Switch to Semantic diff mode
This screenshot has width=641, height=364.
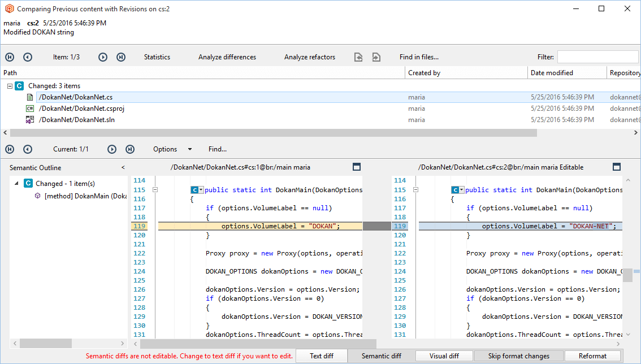[382, 356]
